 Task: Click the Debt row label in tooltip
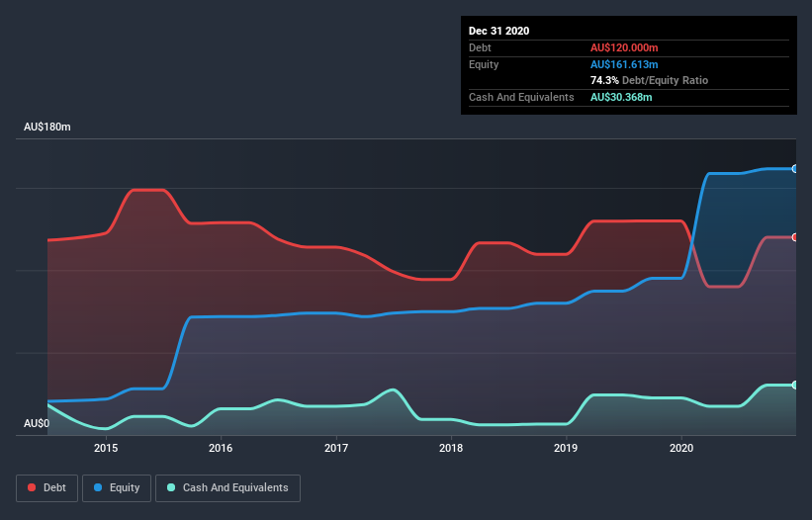(480, 47)
